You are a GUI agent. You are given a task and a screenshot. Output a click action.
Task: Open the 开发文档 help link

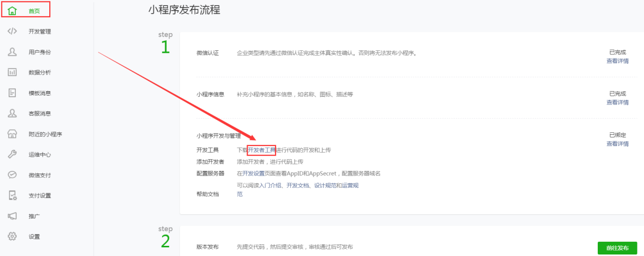click(297, 185)
